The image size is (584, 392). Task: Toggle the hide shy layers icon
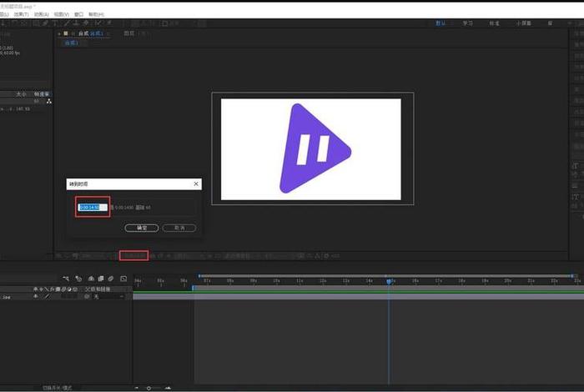tap(91, 279)
